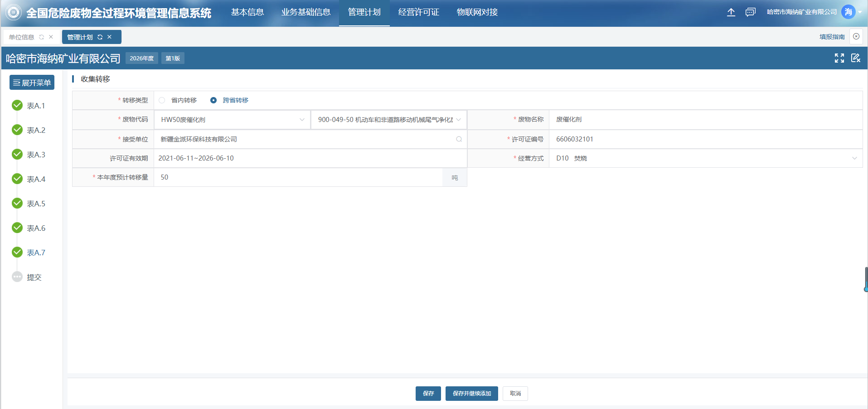
Task: Open the HW50废催化剂 waste category dropdown
Action: [232, 120]
